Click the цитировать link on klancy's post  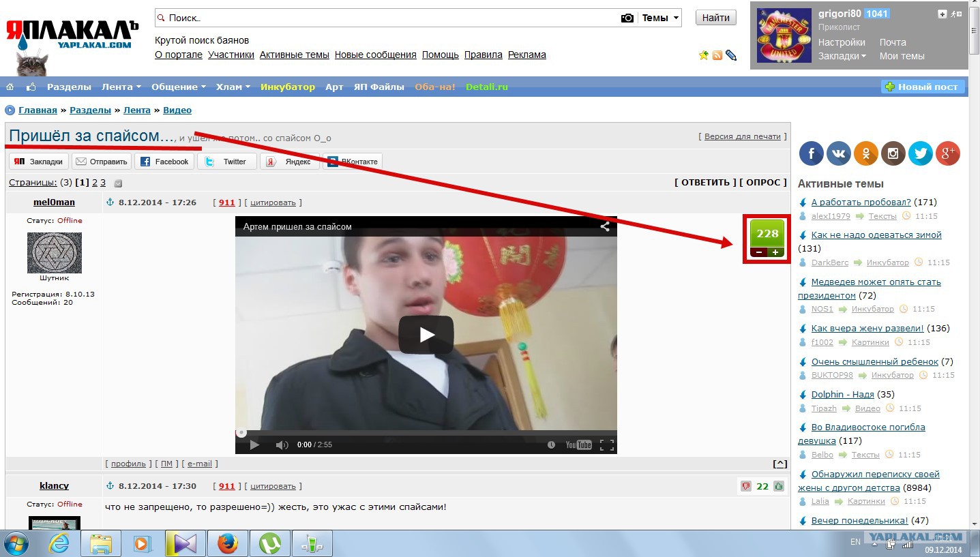pos(273,486)
